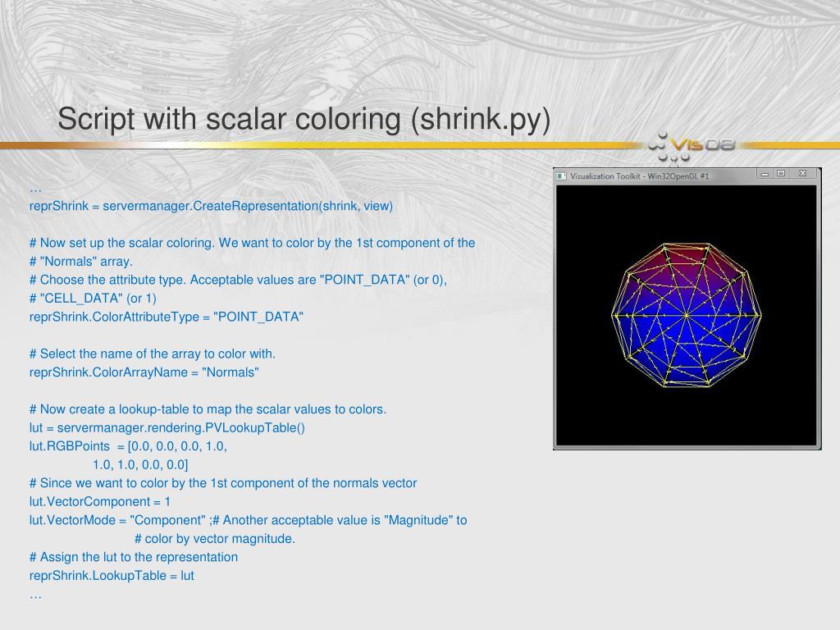Minimize the Visualization Toolkit window
This screenshot has height=630, width=840.
click(x=765, y=174)
